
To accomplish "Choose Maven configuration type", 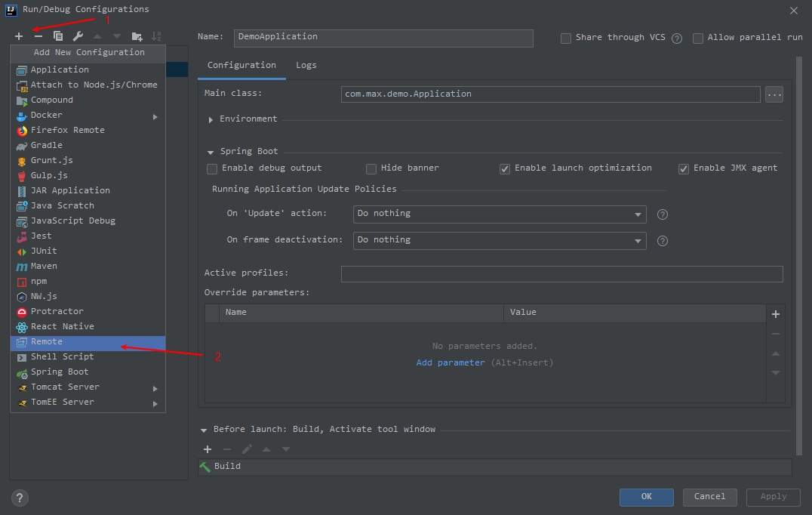I will 88,266.
